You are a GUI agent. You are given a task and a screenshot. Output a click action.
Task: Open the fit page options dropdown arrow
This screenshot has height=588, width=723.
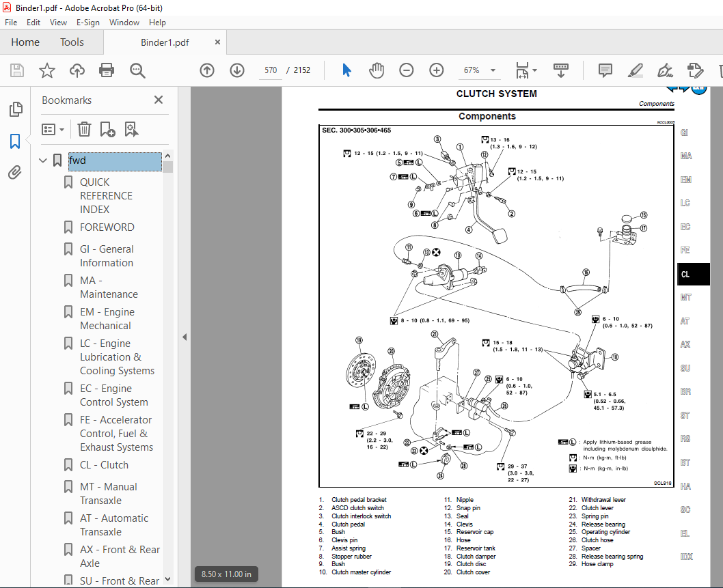[x=535, y=70]
